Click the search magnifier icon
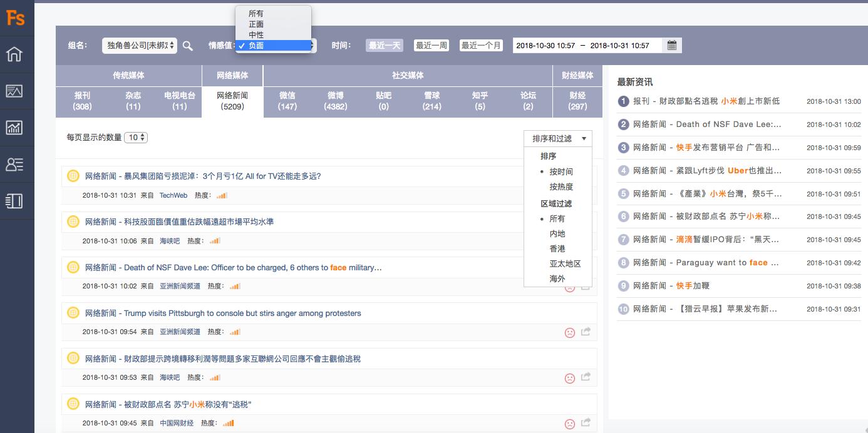The height and width of the screenshot is (433, 868). [188, 46]
